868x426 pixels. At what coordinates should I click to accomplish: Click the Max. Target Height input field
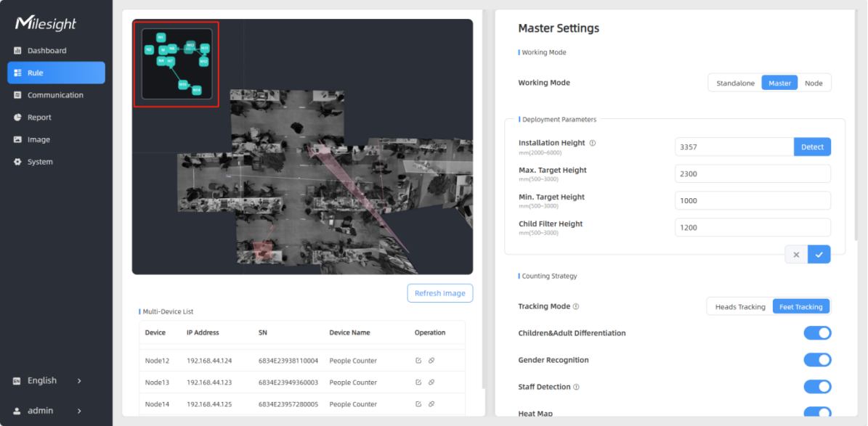click(752, 174)
